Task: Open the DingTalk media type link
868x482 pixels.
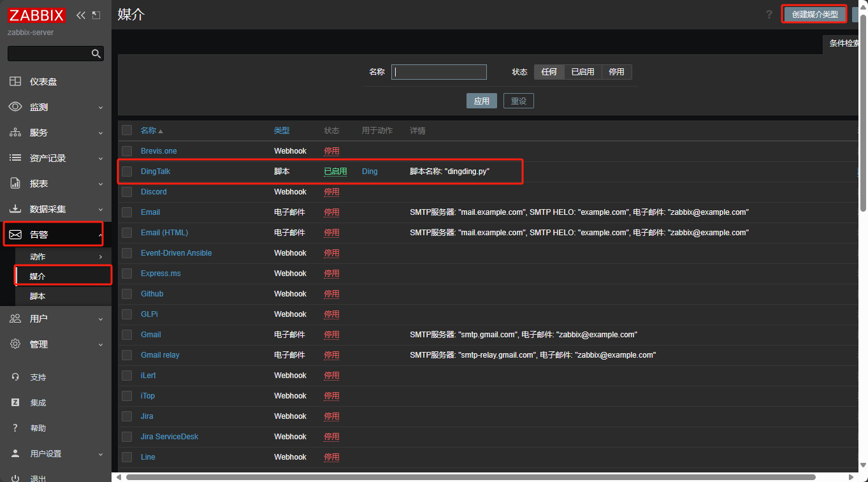Action: 156,172
